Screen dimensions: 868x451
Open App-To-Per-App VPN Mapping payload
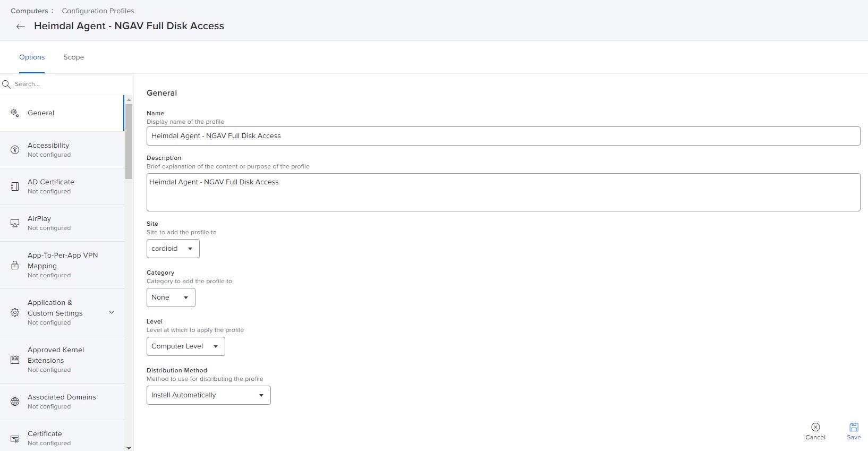(x=62, y=265)
